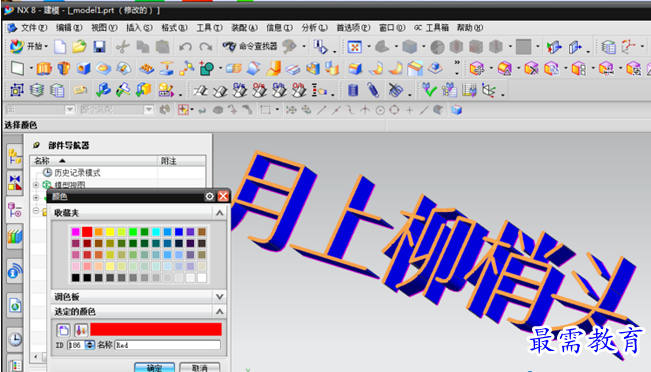This screenshot has height=372, width=651.
Task: Pick the cyan swatch in top row
Action: tap(156, 232)
